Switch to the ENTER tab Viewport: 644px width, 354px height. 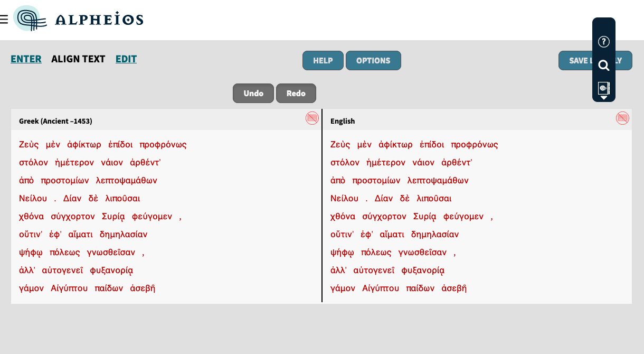(26, 59)
